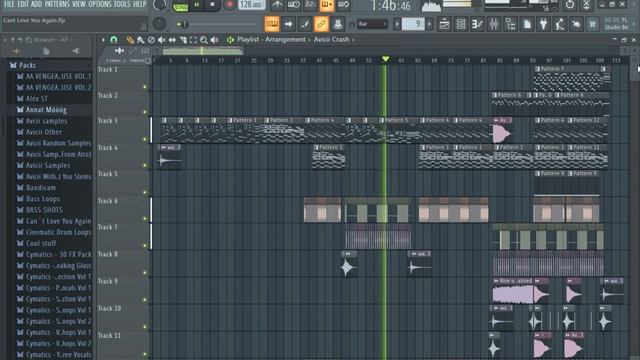Screen dimensions: 640x360
Task: Open the HELP menu
Action: click(140, 4)
